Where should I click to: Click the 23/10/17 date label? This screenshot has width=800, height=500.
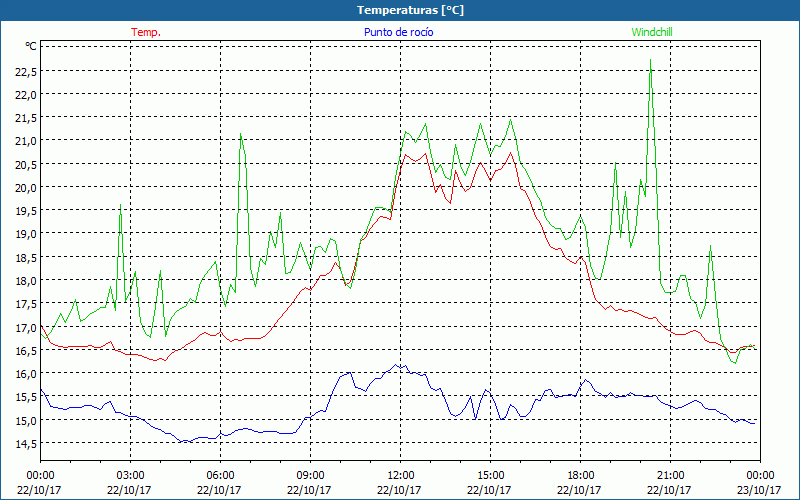coord(759,490)
